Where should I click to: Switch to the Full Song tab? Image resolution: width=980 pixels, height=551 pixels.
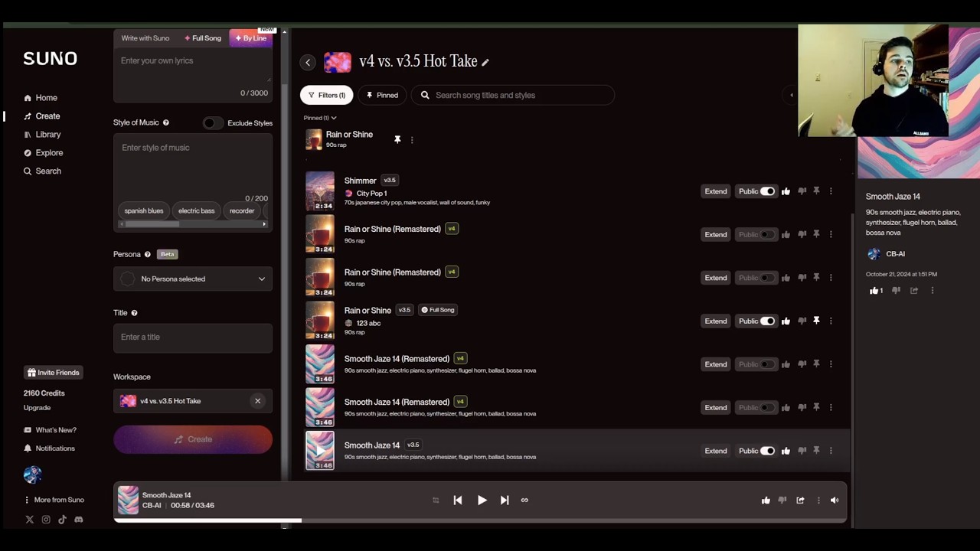click(x=203, y=38)
